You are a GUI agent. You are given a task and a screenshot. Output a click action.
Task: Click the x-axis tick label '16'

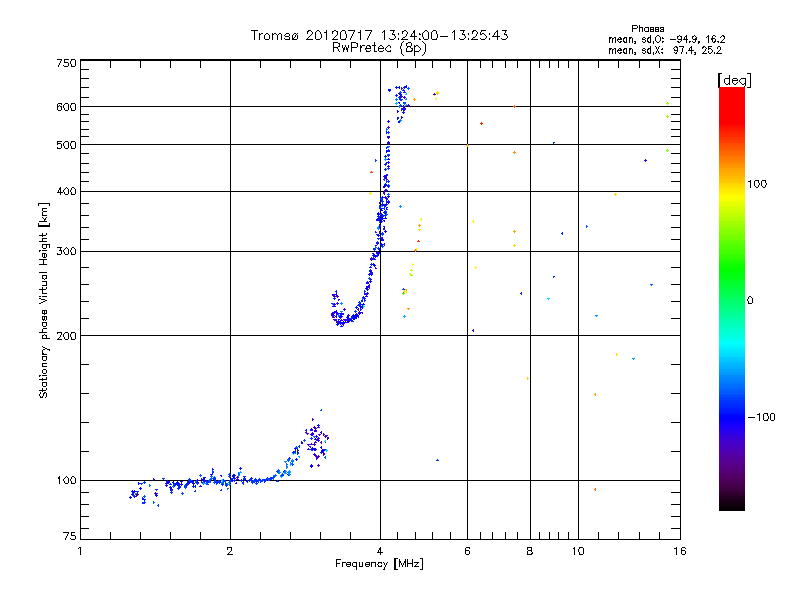(680, 551)
